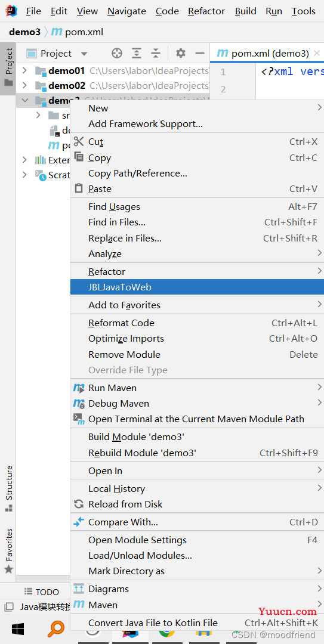Image resolution: width=324 pixels, height=644 pixels.
Task: Open the Project panel settings gear
Action: point(181,54)
